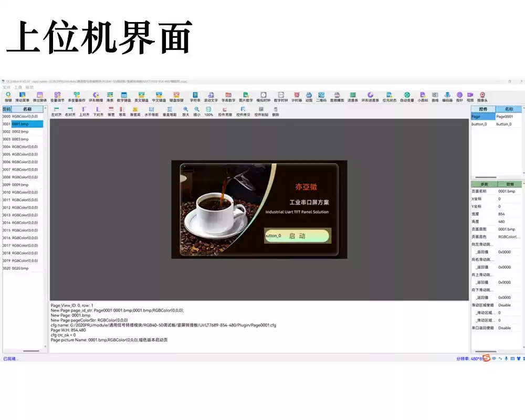Screen dimensions: 525x420
Task: Select button_0 row in control list
Action: pyautogui.click(x=496, y=124)
